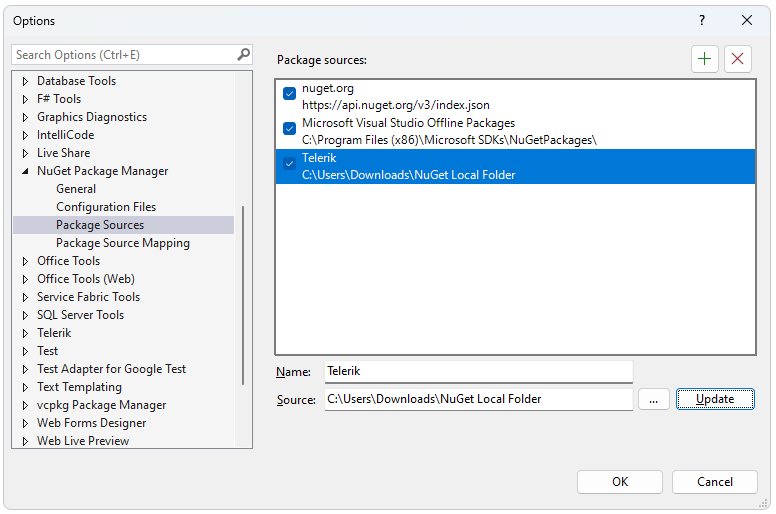Confirm settings with OK
Screen dimensions: 776x514
620,482
